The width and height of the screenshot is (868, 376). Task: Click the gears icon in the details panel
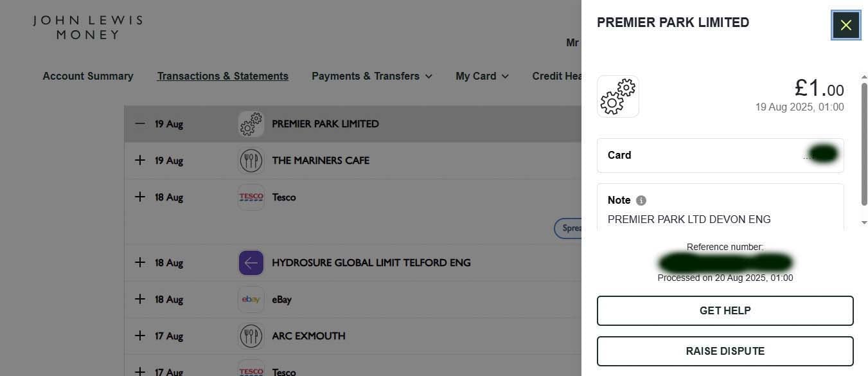[617, 96]
